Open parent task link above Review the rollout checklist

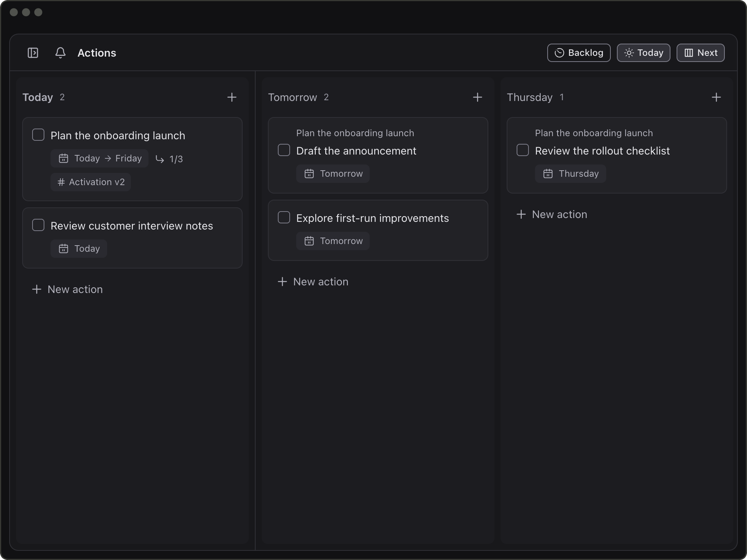(594, 133)
